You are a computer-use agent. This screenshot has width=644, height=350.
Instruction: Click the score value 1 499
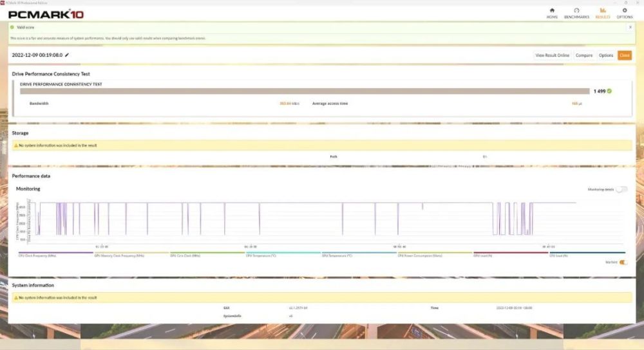tap(599, 91)
